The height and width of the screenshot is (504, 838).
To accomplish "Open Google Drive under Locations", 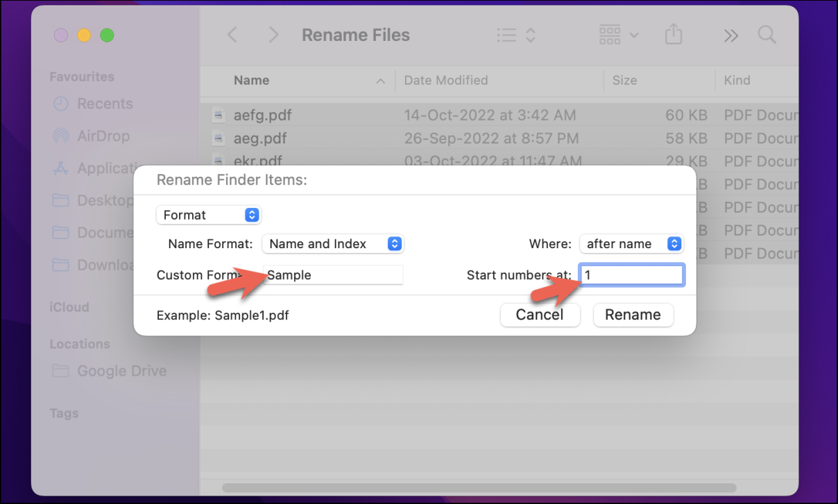I will pyautogui.click(x=110, y=371).
